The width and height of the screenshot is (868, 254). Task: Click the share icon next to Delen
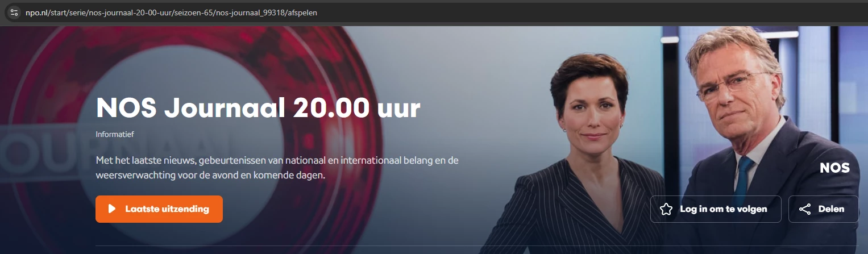[x=805, y=209]
